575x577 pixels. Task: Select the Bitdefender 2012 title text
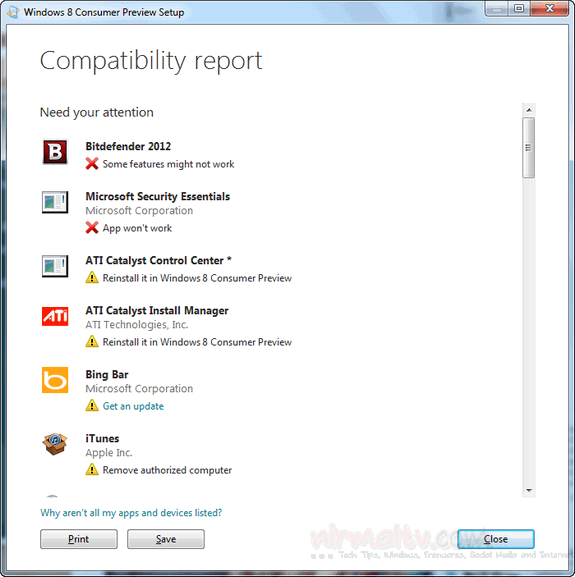(x=128, y=146)
